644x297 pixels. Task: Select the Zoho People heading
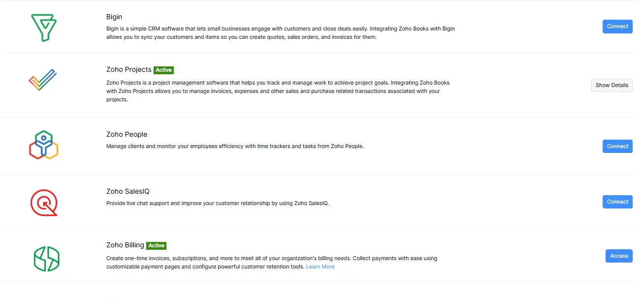click(127, 134)
